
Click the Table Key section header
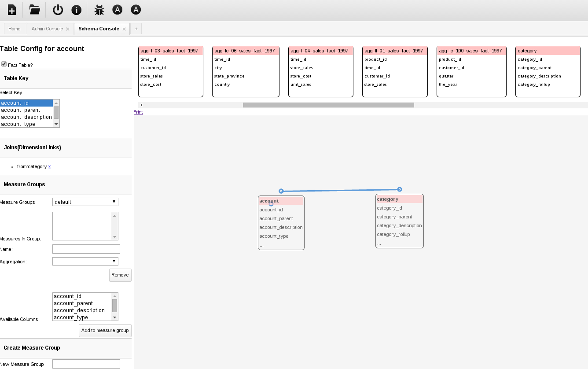(66, 78)
